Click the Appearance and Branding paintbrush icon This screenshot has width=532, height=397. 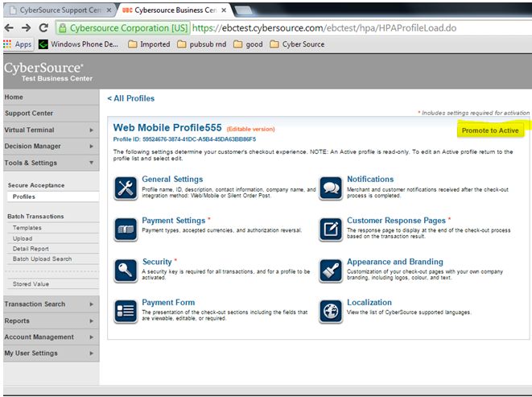point(331,271)
